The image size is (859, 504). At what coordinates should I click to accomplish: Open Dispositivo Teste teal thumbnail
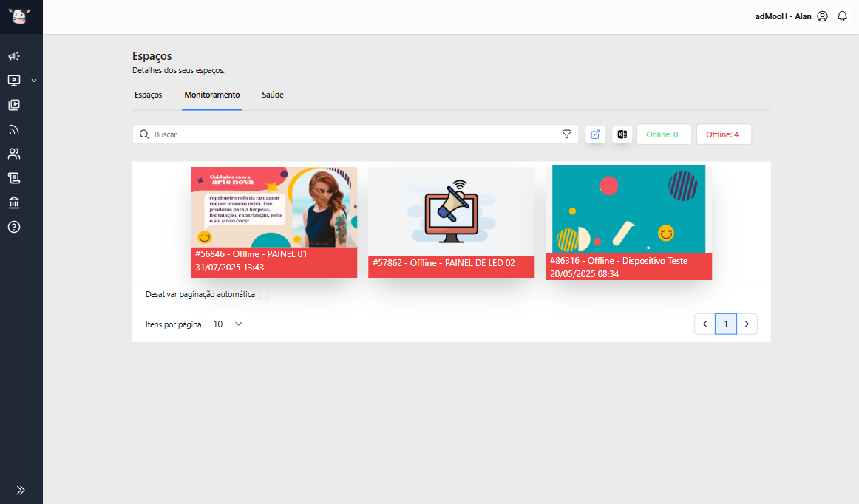(629, 209)
